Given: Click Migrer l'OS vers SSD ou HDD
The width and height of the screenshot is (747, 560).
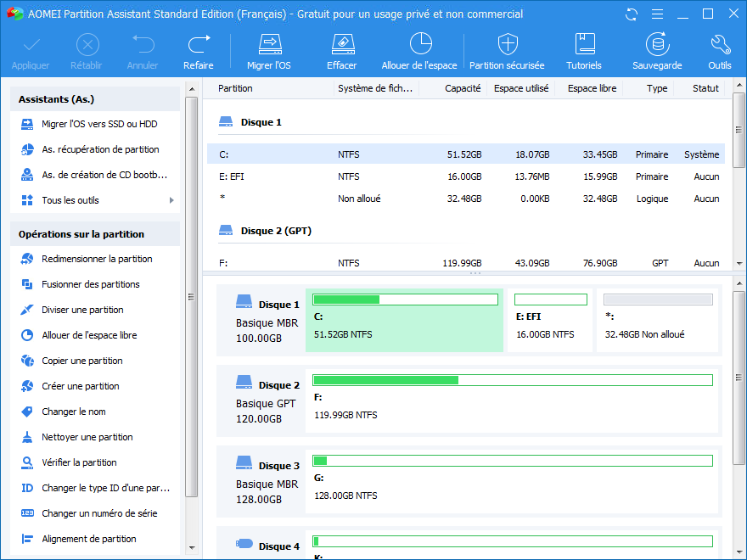Looking at the screenshot, I should [x=99, y=124].
